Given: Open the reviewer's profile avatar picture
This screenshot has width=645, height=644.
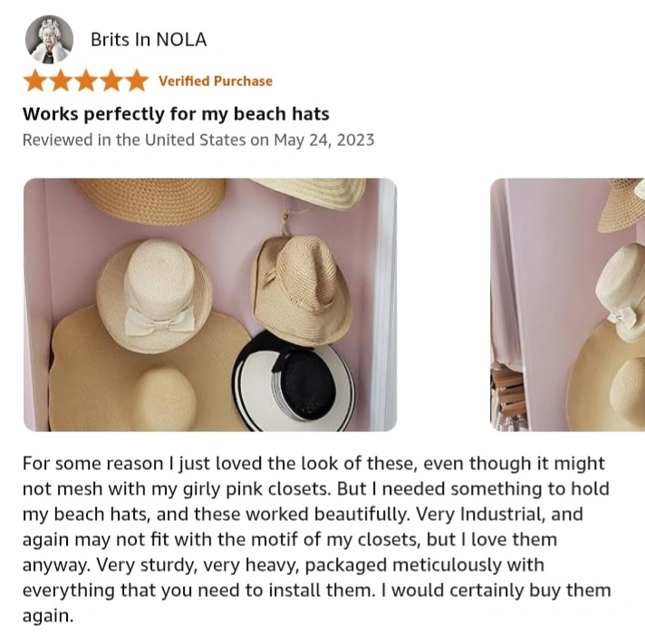Looking at the screenshot, I should [49, 39].
